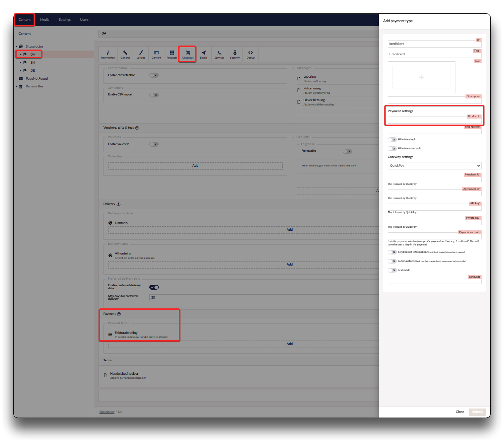Click the Sikker betaling page icon
This screenshot has height=442, width=504.
[299, 102]
